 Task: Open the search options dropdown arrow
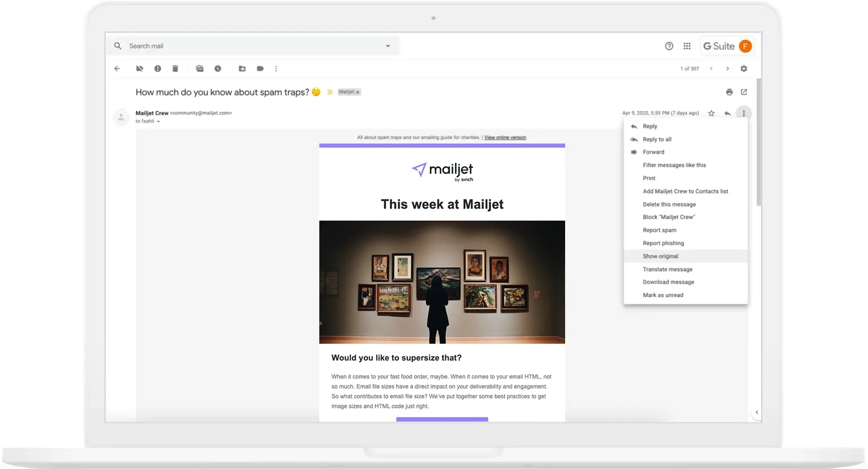[x=388, y=46]
